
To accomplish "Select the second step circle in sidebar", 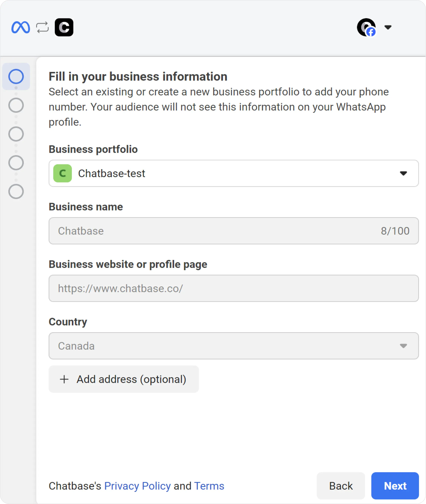I will [16, 105].
